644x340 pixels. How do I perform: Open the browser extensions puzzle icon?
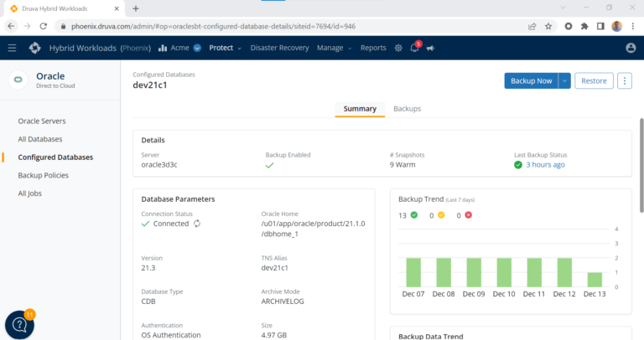click(x=584, y=26)
